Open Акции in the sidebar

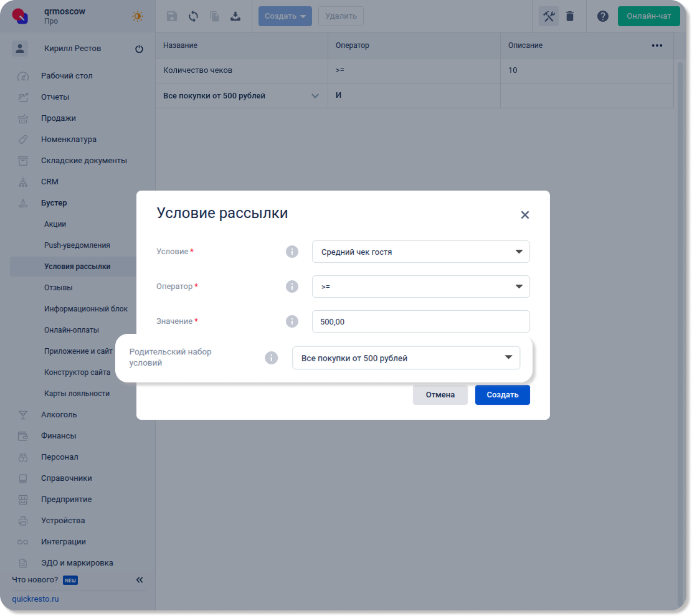coord(55,224)
